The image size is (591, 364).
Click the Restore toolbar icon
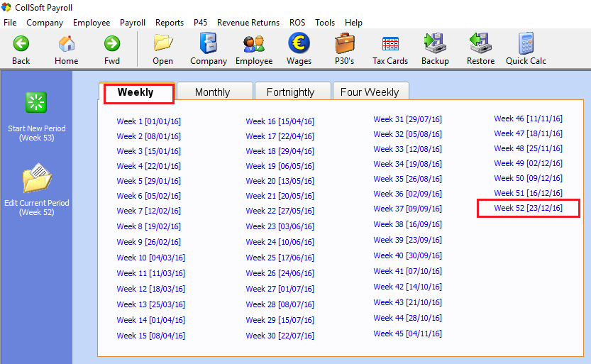(480, 44)
